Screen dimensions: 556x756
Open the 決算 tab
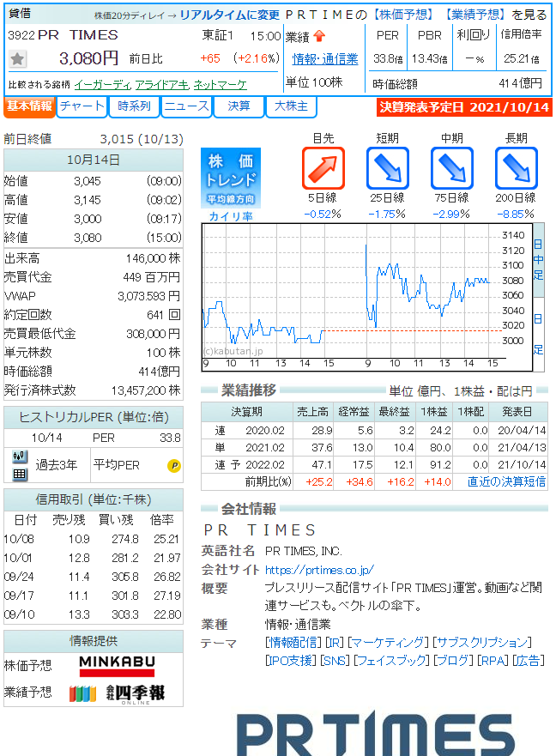click(x=239, y=106)
